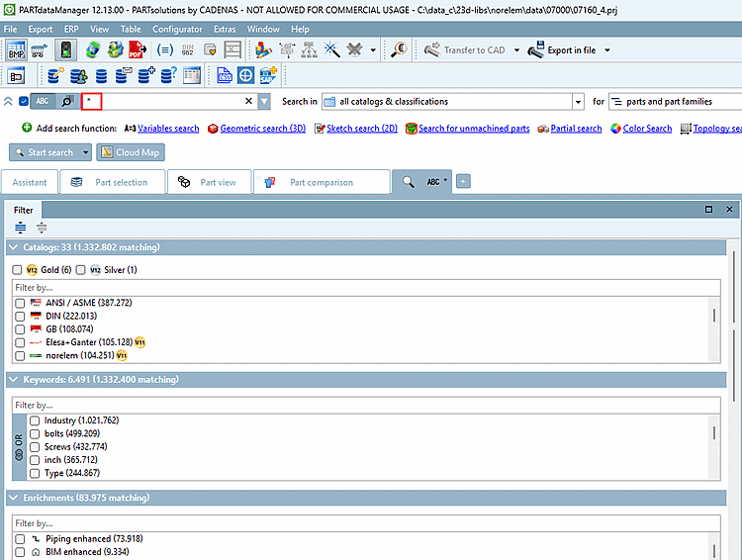This screenshot has width=742, height=560.
Task: Open the Euro price search icon
Action: (x=399, y=49)
